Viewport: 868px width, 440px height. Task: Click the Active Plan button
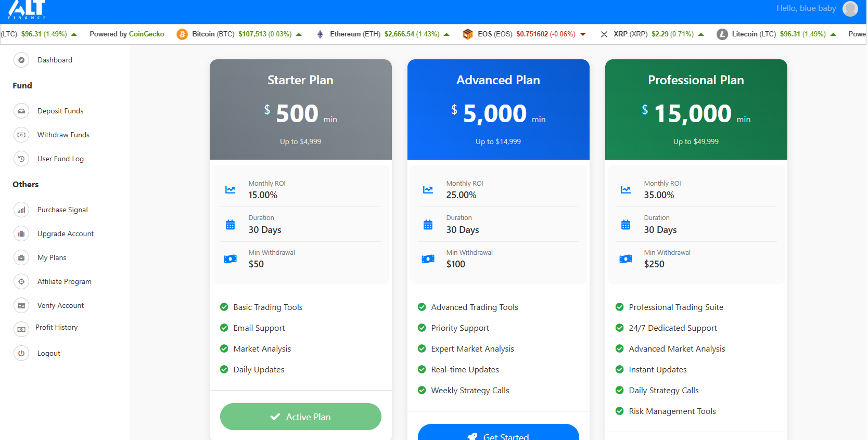pos(301,417)
